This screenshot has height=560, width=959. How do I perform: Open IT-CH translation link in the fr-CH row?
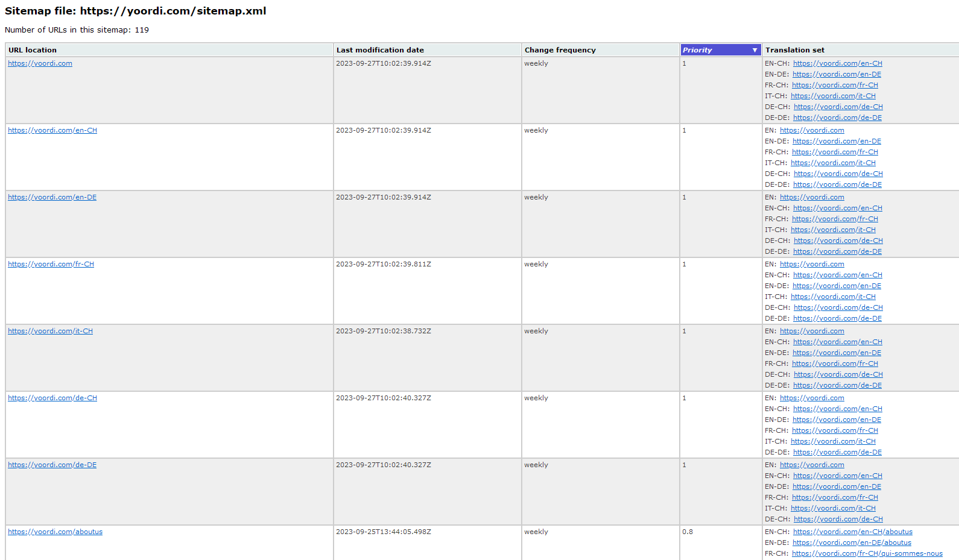[x=833, y=297]
